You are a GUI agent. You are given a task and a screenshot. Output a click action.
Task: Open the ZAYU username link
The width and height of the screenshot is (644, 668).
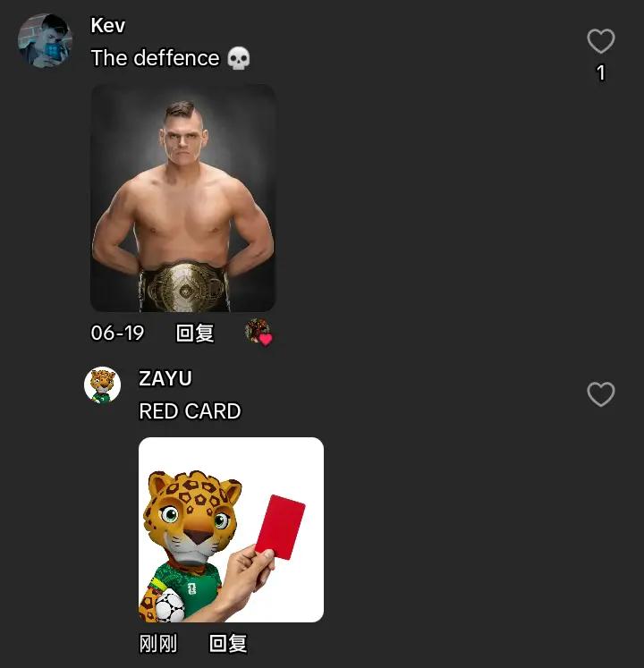pos(165,378)
